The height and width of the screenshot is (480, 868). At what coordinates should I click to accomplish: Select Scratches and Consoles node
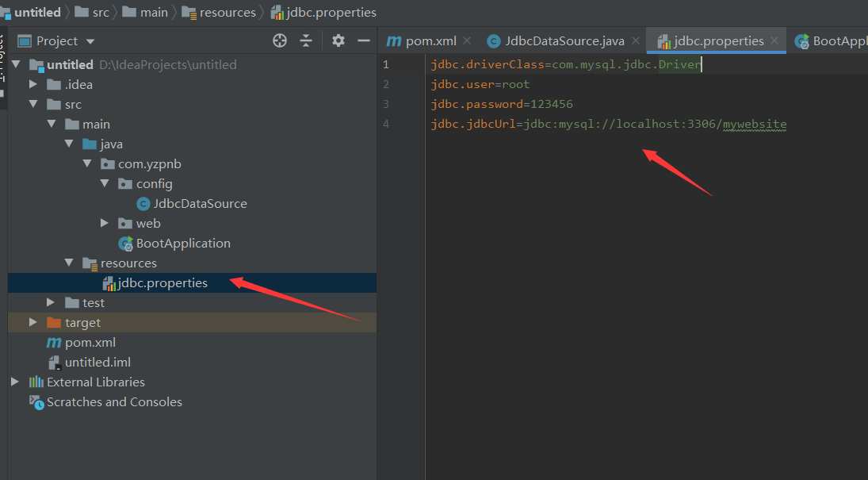click(114, 401)
